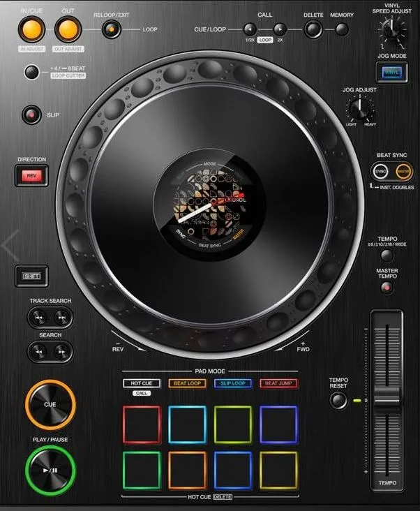The image size is (420, 511).
Task: Select BEAT JUMP pad mode
Action: coord(278,383)
